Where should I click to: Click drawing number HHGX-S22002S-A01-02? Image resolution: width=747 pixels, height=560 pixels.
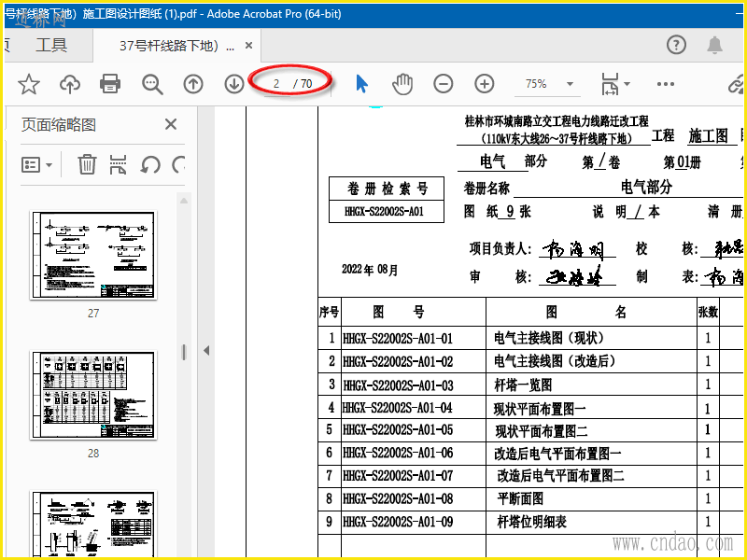[398, 361]
